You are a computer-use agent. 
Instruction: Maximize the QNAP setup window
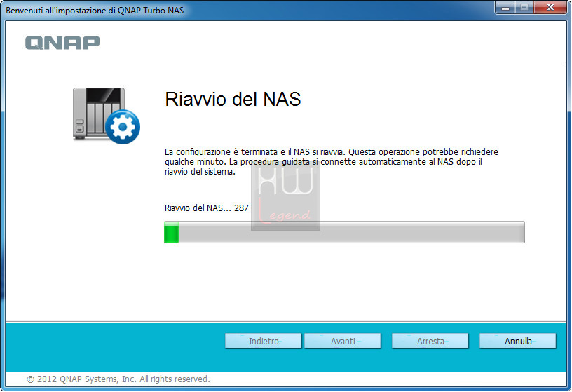pos(524,7)
